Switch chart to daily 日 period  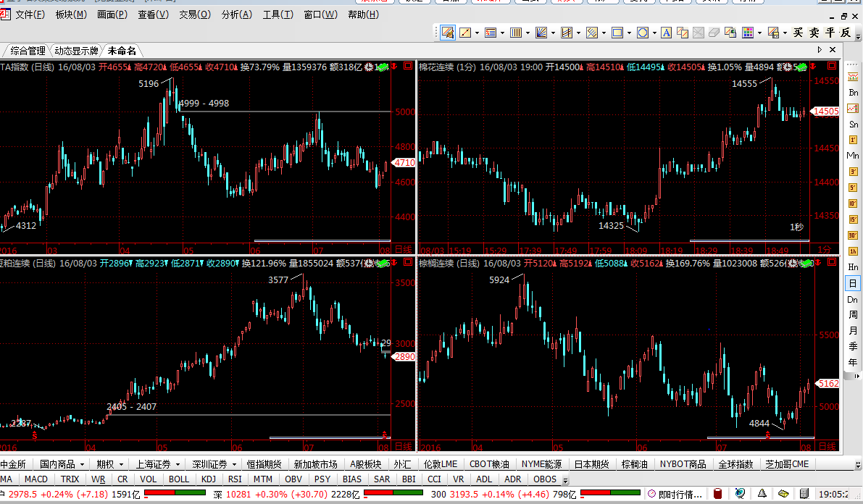853,283
